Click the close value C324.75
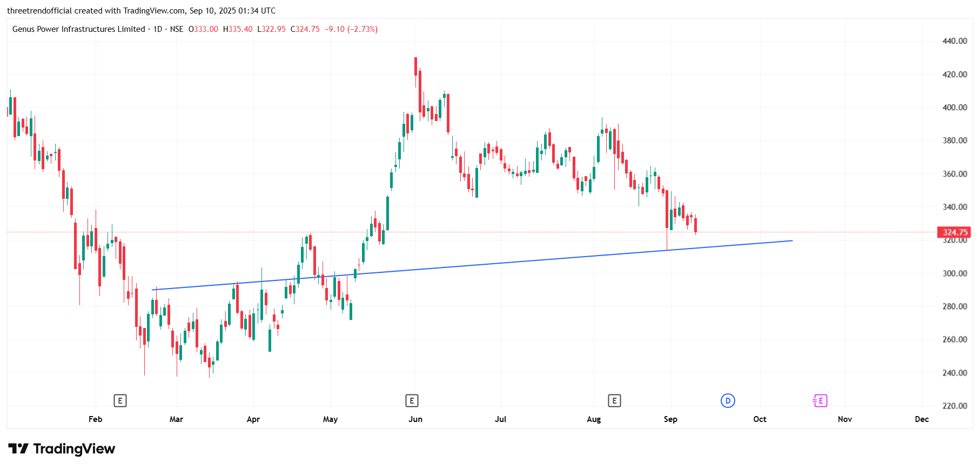The height and width of the screenshot is (469, 980). 305,29
